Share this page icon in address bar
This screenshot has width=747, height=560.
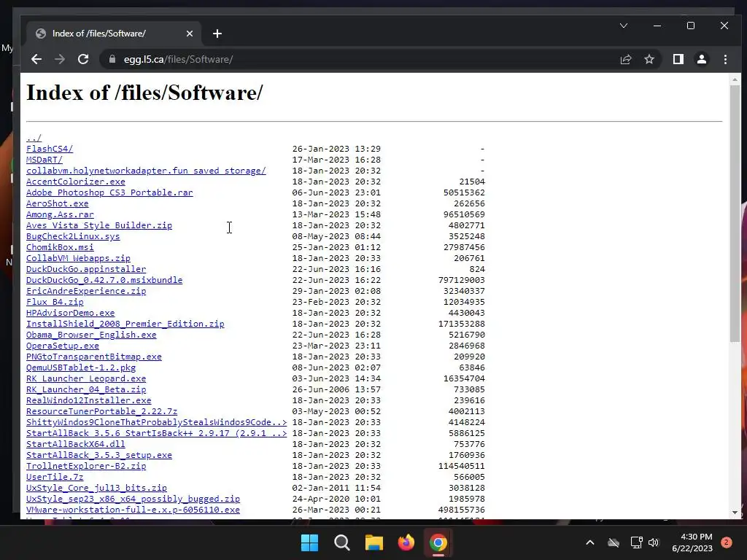click(x=625, y=59)
